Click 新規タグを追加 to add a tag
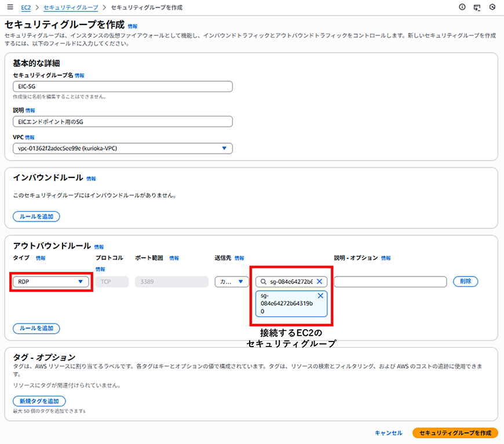The width and height of the screenshot is (504, 444). [x=39, y=401]
